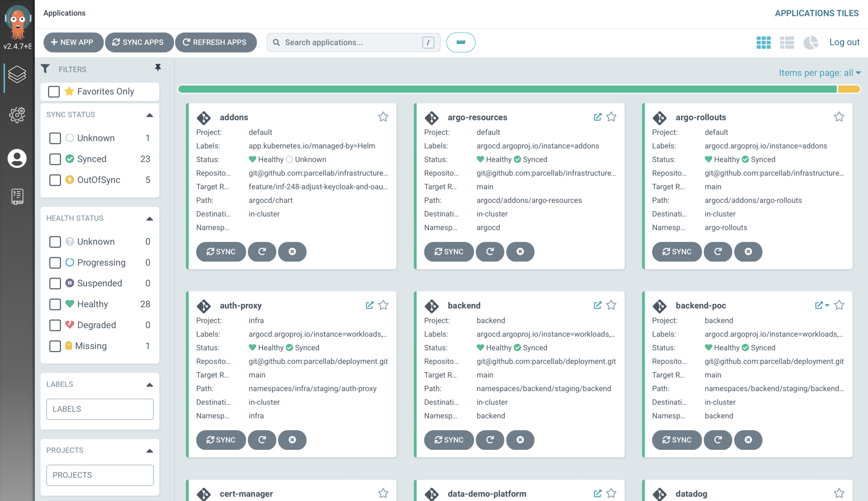Open the Items per page dropdown
The image size is (868, 501).
point(819,73)
